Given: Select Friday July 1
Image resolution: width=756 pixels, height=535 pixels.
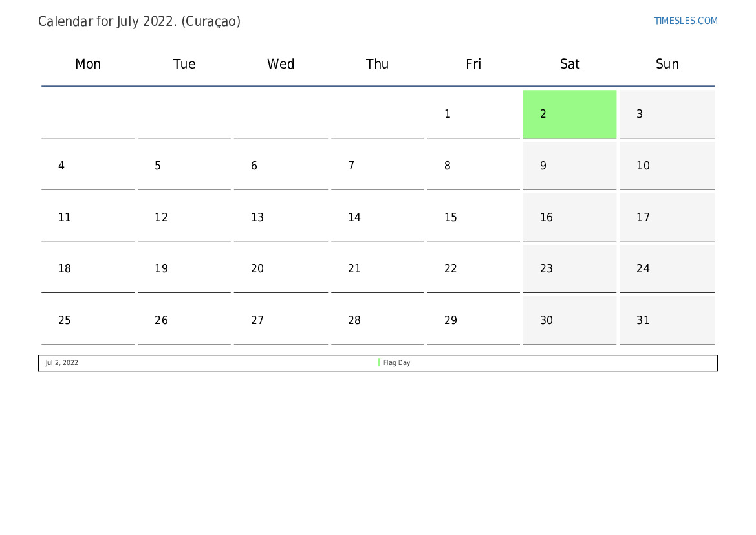Looking at the screenshot, I should click(x=473, y=114).
